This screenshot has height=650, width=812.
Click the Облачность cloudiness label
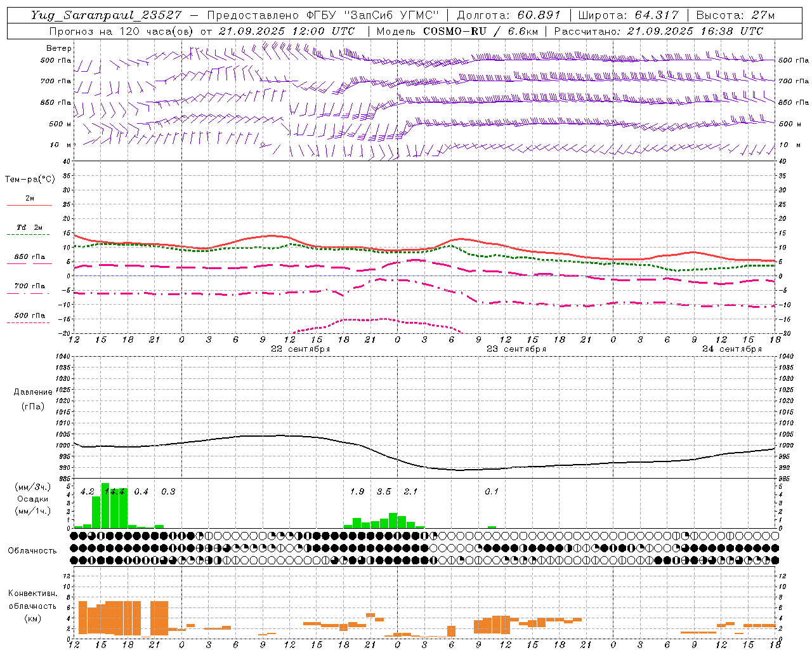click(32, 550)
